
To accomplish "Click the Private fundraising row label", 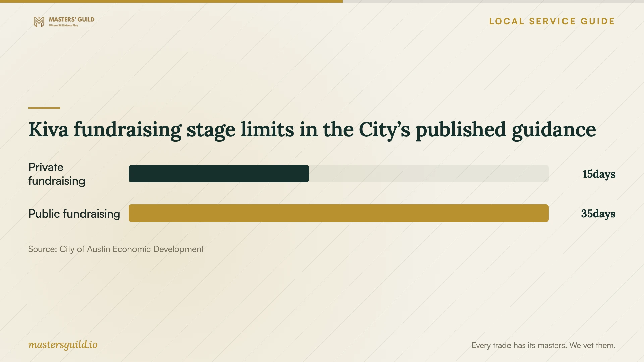I will [57, 174].
